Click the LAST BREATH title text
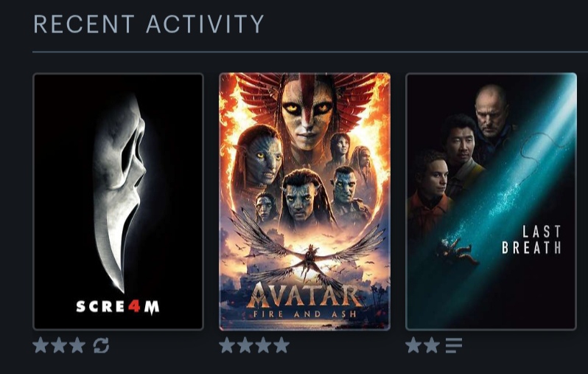The image size is (588, 374). tap(531, 240)
